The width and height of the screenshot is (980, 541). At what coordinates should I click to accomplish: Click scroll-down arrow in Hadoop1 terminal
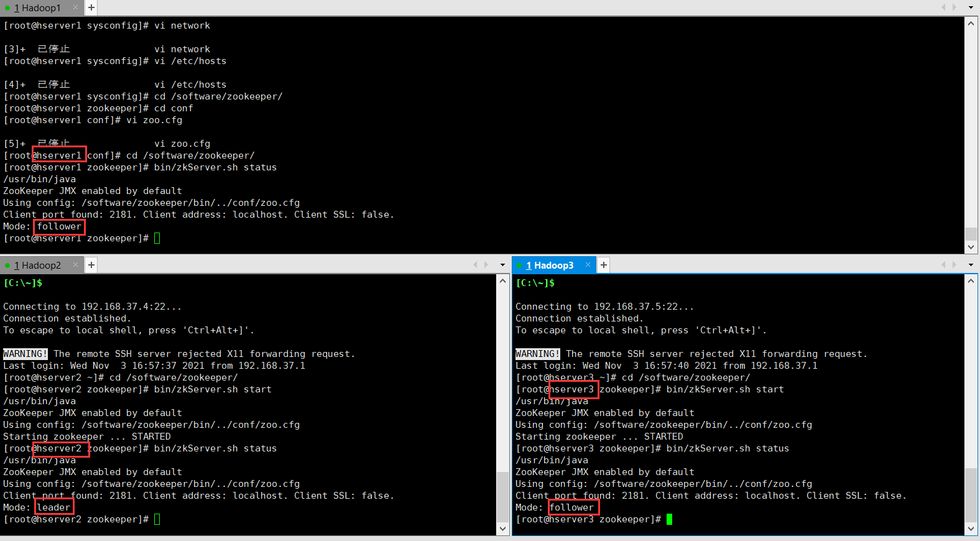tap(971, 247)
